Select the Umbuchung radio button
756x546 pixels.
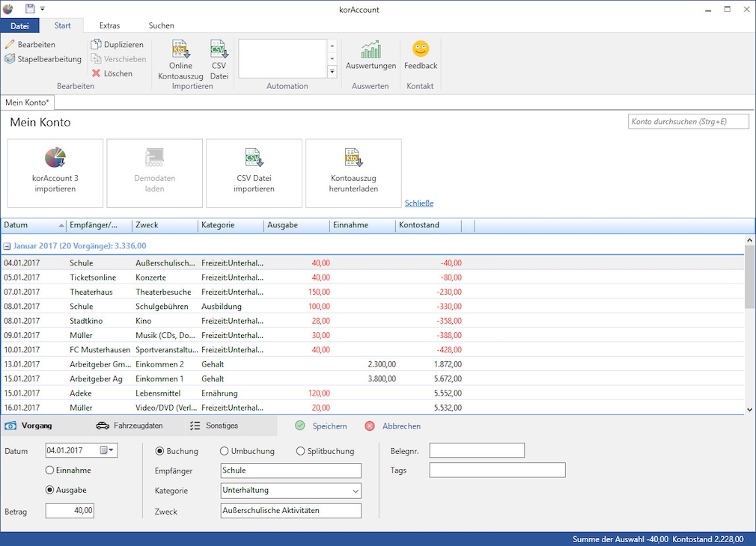click(225, 451)
